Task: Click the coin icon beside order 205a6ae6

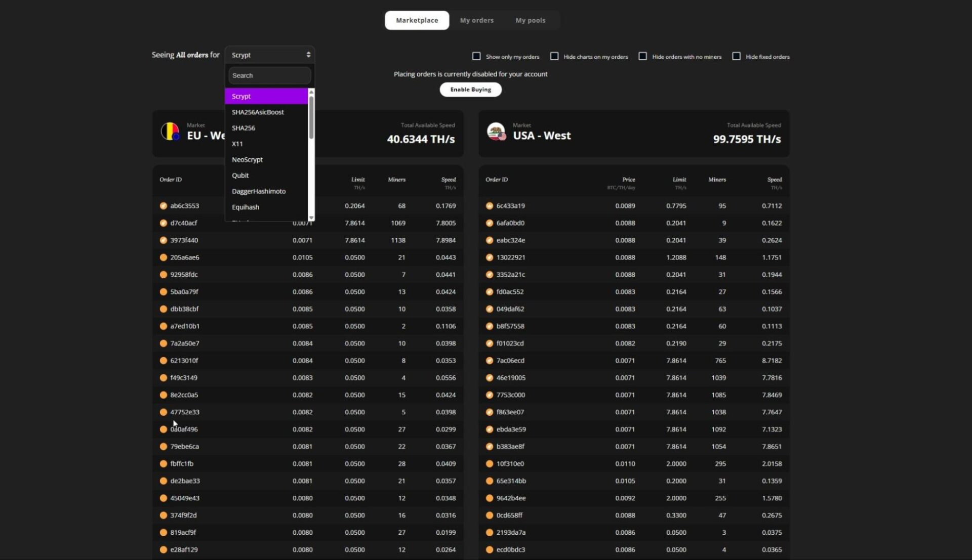Action: point(164,257)
